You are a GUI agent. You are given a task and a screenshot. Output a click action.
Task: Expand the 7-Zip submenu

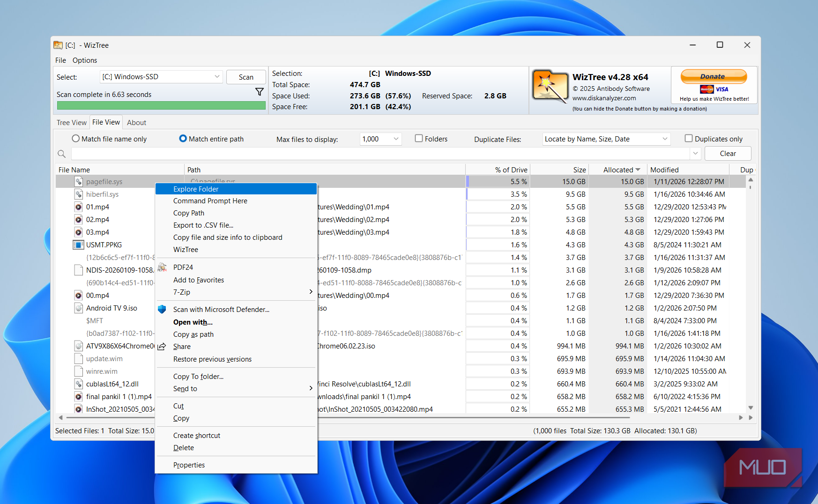click(237, 292)
